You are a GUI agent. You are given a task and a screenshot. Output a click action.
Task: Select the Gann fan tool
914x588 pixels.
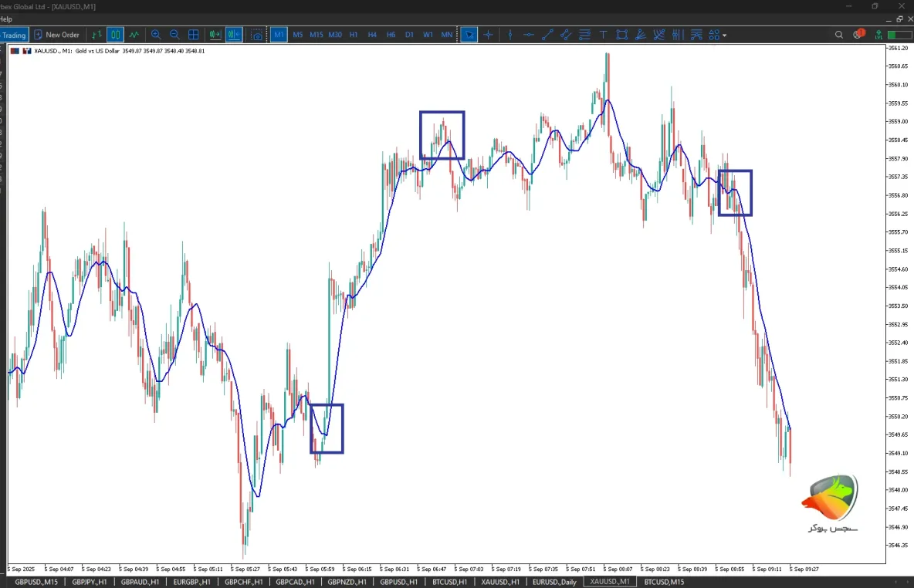(659, 35)
